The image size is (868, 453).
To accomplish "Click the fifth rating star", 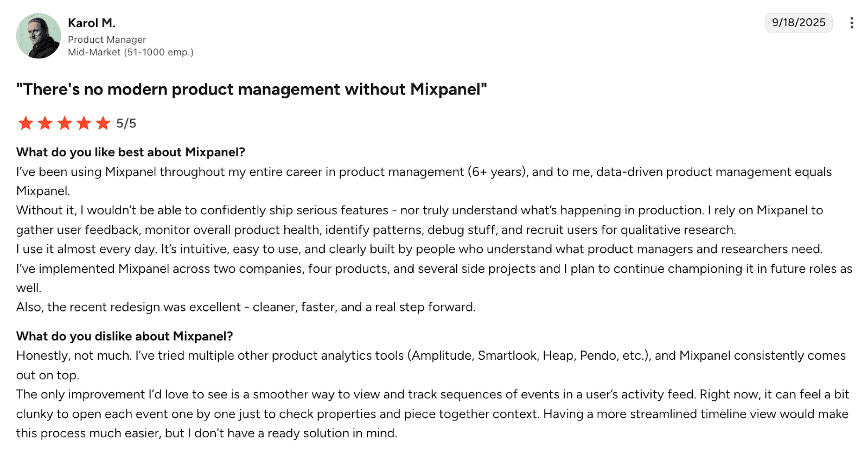I will pyautogui.click(x=103, y=123).
